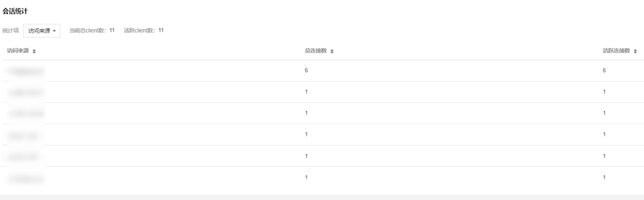This screenshot has height=200, width=644.
Task: Click the 会话统计 section title
Action: point(15,11)
